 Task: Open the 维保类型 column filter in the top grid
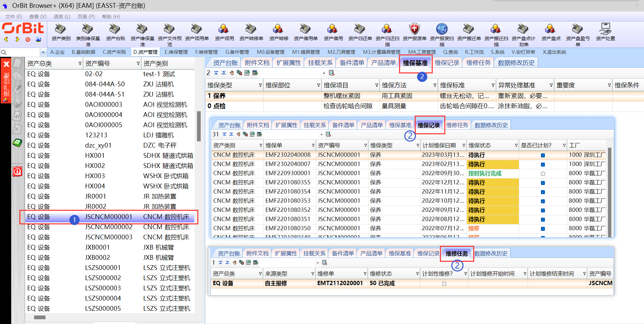(x=260, y=85)
